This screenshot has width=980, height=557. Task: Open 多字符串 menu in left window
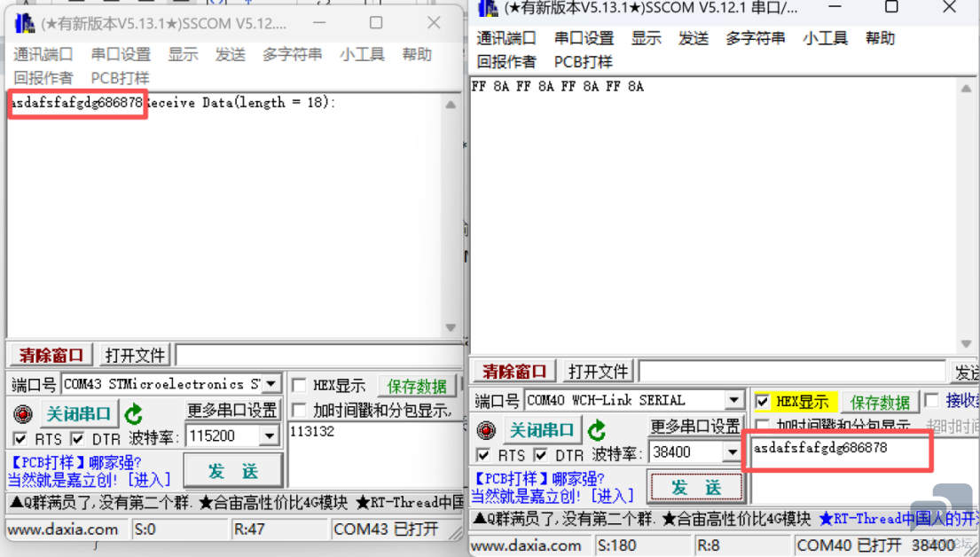tap(292, 54)
